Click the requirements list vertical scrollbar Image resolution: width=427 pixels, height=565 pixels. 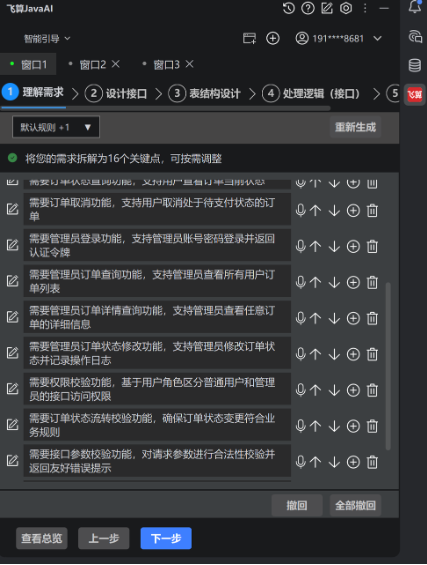[x=388, y=366]
